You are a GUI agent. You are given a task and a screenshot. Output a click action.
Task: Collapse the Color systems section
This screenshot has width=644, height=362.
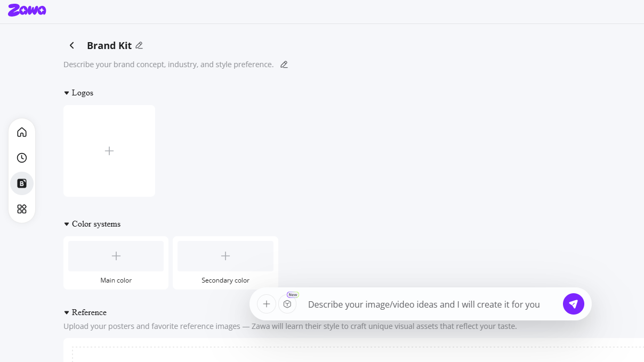tap(67, 224)
